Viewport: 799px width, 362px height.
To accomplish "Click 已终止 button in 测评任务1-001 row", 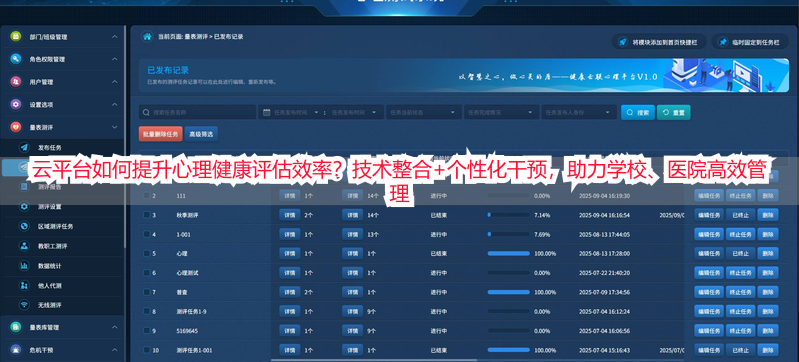I will click(740, 350).
